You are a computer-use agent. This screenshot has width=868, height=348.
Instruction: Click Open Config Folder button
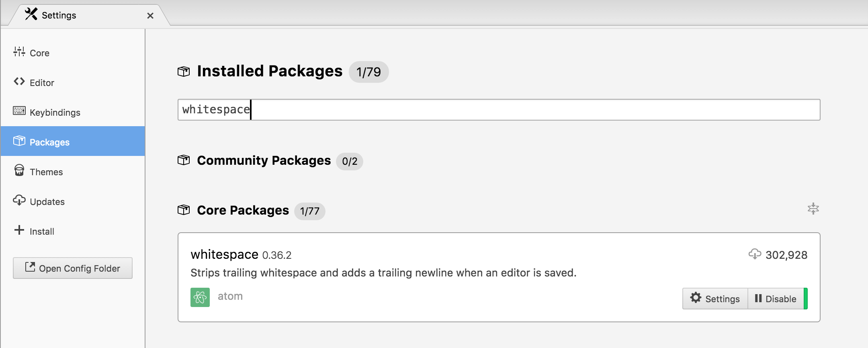click(x=73, y=268)
